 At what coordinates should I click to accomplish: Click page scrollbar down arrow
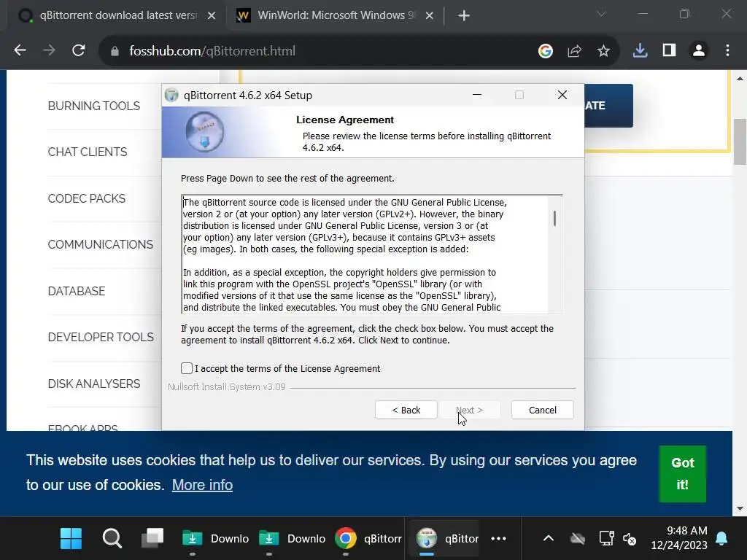point(740,508)
